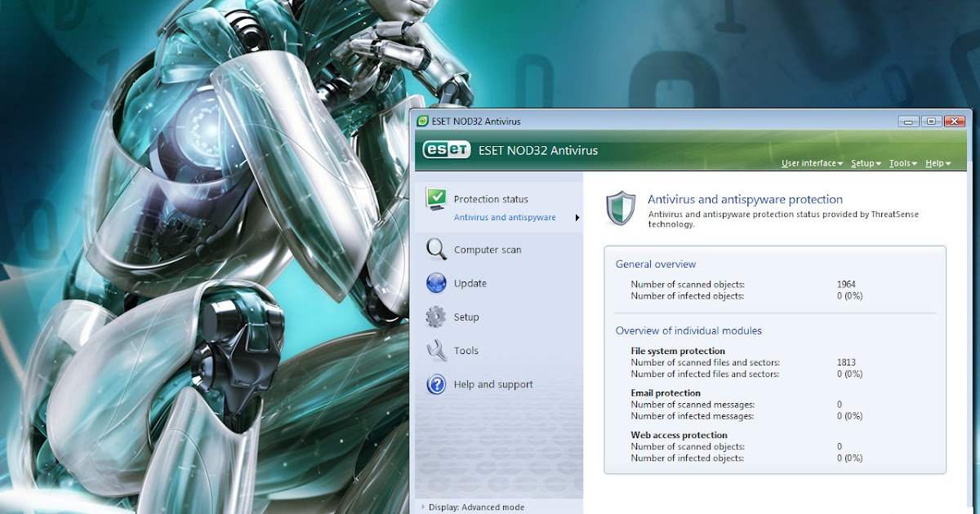Click the Web access protection label
This screenshot has height=514, width=980.
(679, 436)
